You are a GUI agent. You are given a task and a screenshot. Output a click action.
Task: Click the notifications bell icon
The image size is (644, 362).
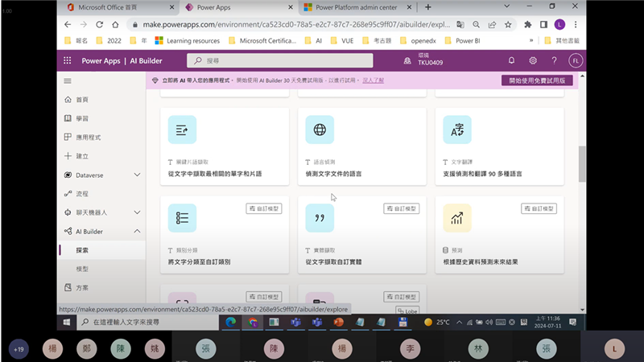511,60
